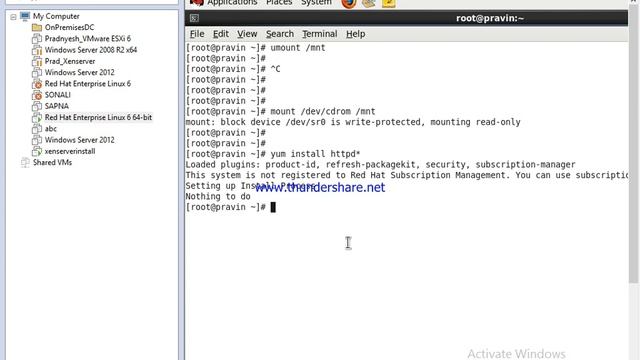This screenshot has width=640, height=360.
Task: Click the xenserverinstall VM icon
Action: (37, 151)
